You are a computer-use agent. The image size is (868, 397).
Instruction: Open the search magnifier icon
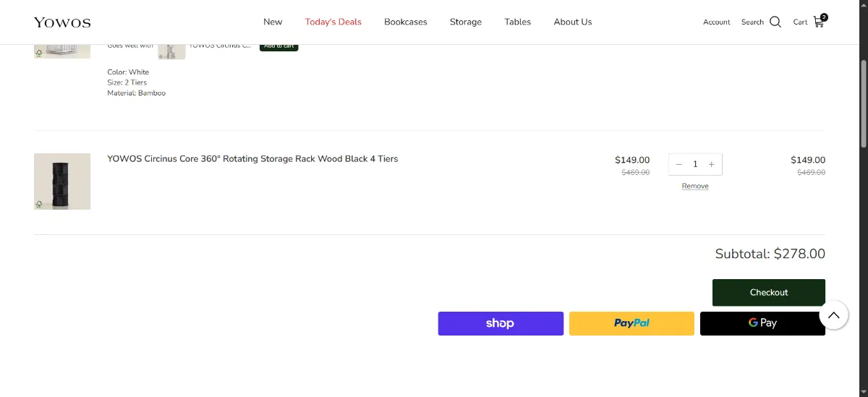pos(775,22)
